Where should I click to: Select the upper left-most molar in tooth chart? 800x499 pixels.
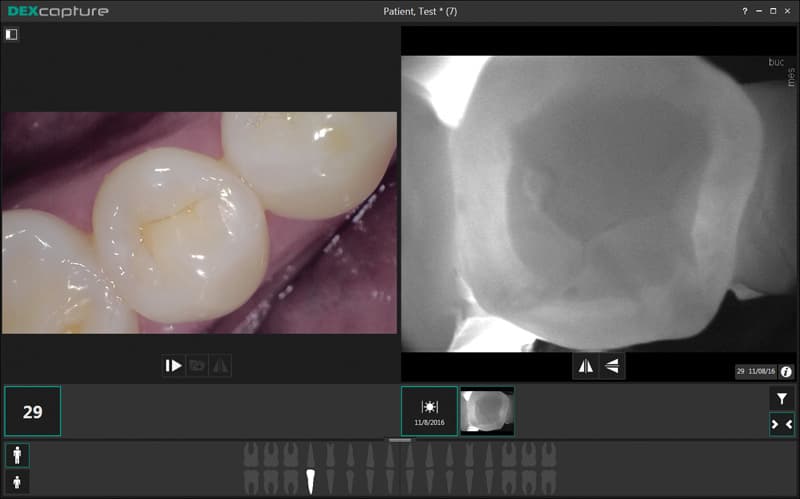tap(251, 455)
